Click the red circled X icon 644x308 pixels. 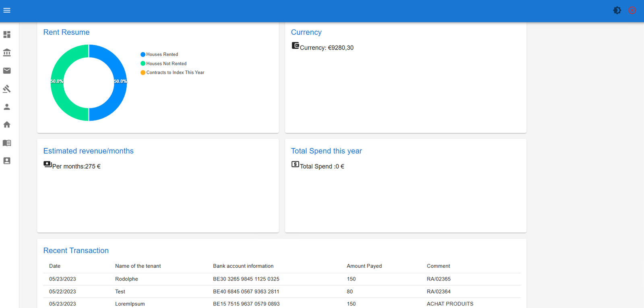point(632,10)
